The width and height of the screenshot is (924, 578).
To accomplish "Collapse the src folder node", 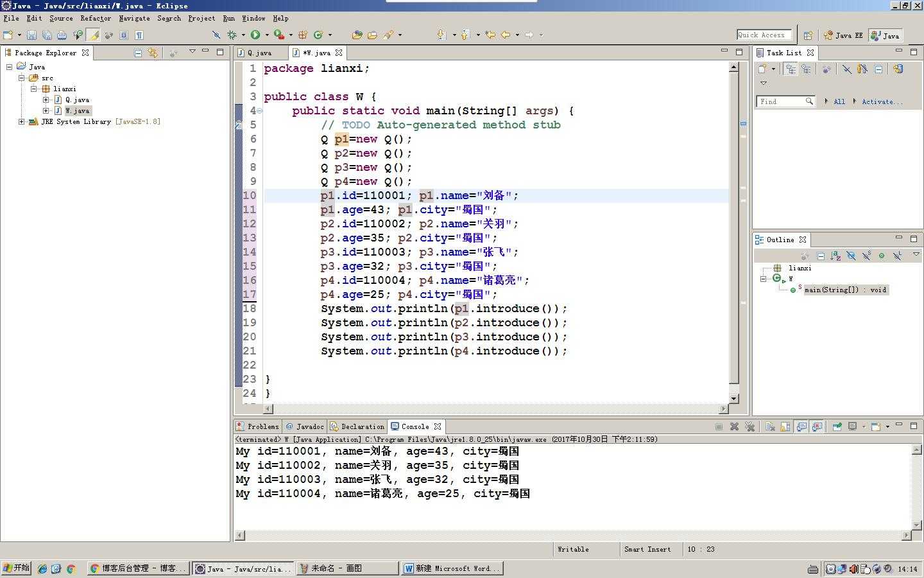I will click(x=21, y=78).
